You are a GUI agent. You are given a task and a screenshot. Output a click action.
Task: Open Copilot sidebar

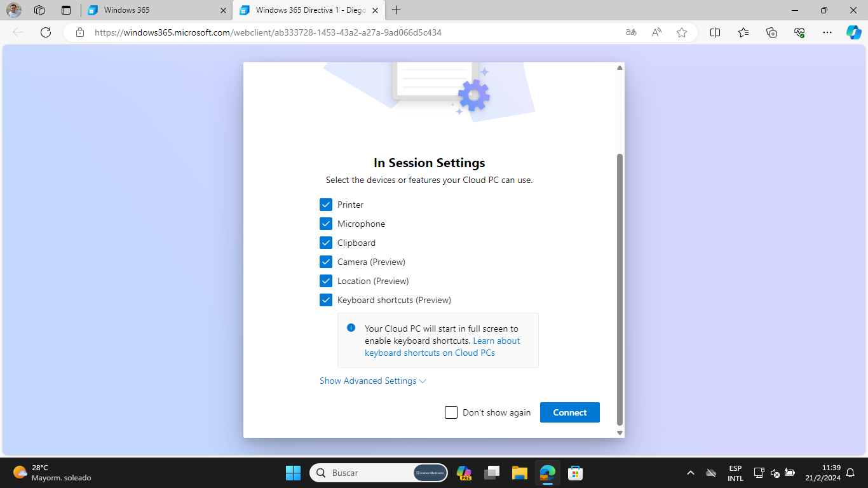point(853,32)
